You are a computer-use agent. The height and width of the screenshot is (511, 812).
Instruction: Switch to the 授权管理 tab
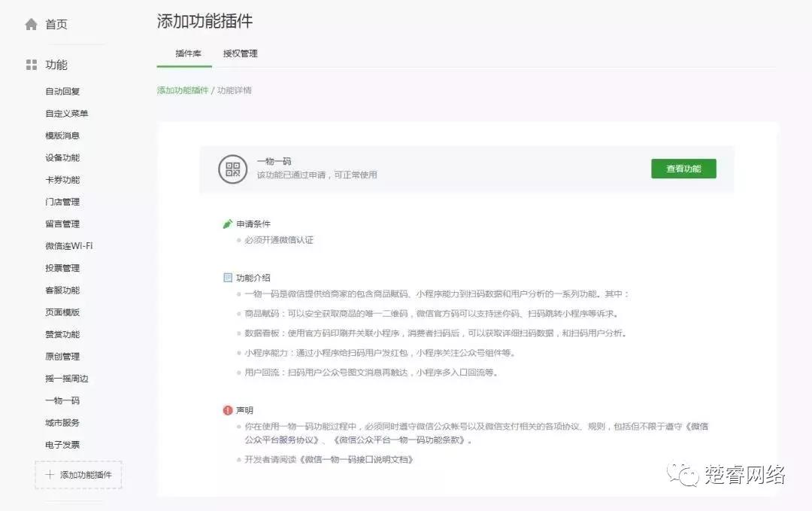click(x=241, y=53)
